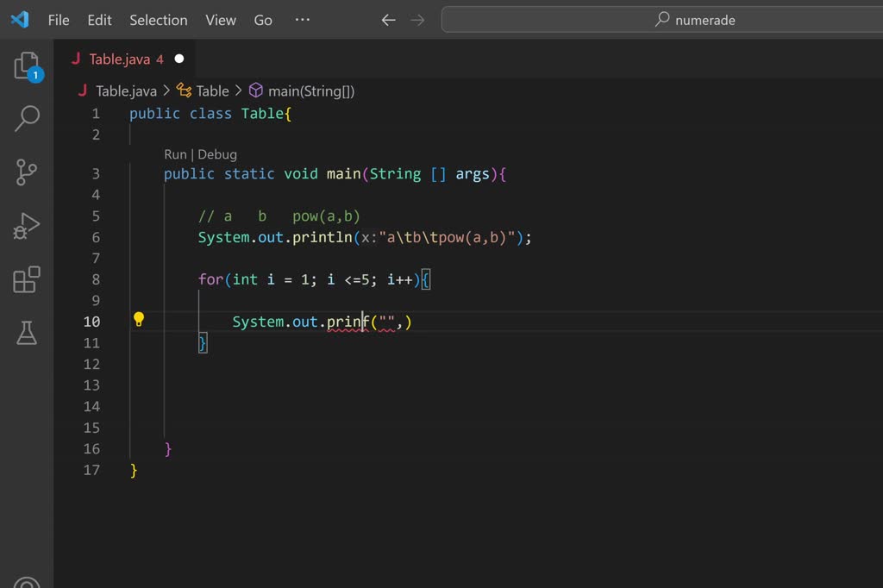The width and height of the screenshot is (883, 588).
Task: Click the Run code lens link
Action: [x=175, y=154]
